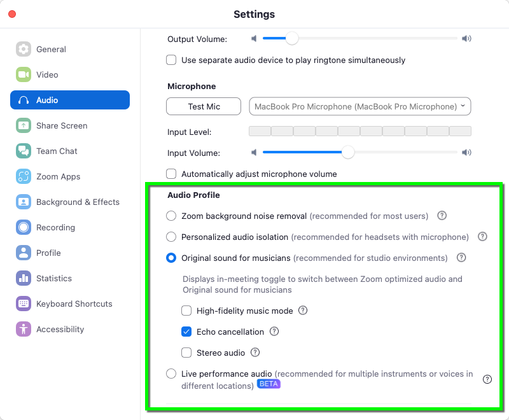Choose Live performance audio radio button
The width and height of the screenshot is (509, 420).
(171, 374)
